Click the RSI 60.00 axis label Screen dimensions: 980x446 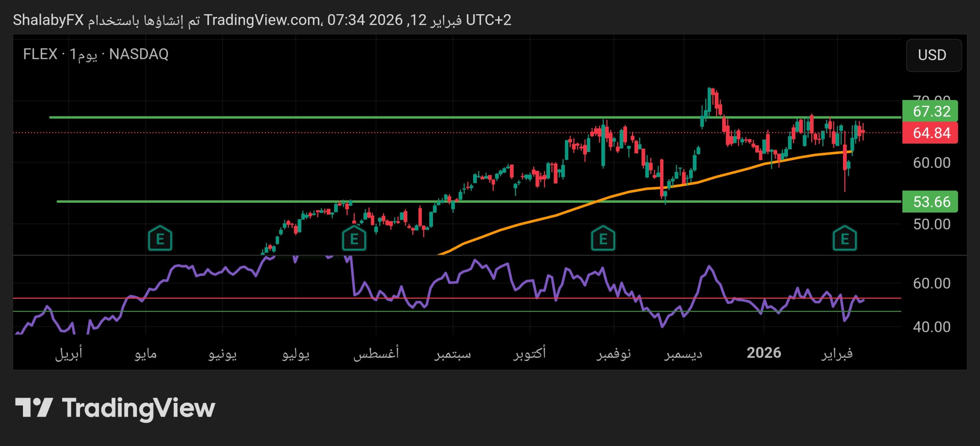(x=931, y=284)
